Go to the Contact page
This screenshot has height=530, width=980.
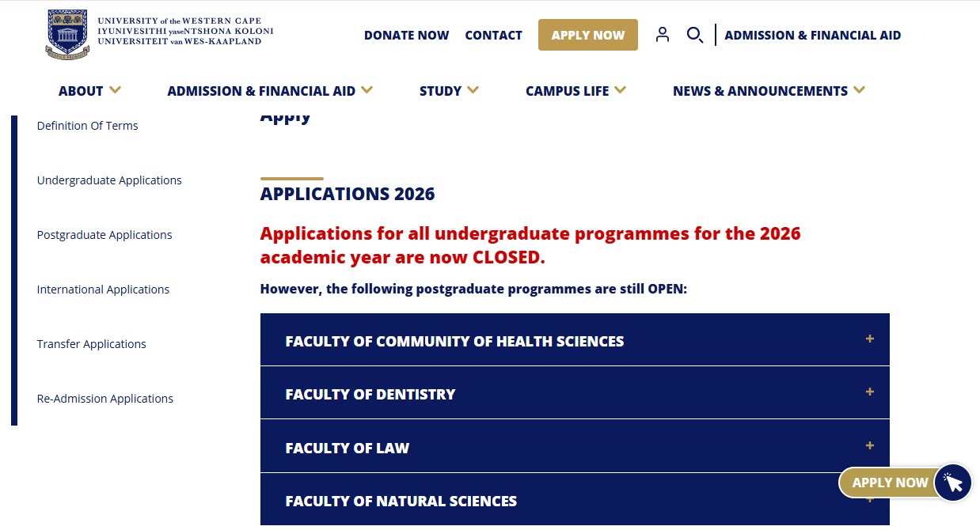click(x=493, y=36)
